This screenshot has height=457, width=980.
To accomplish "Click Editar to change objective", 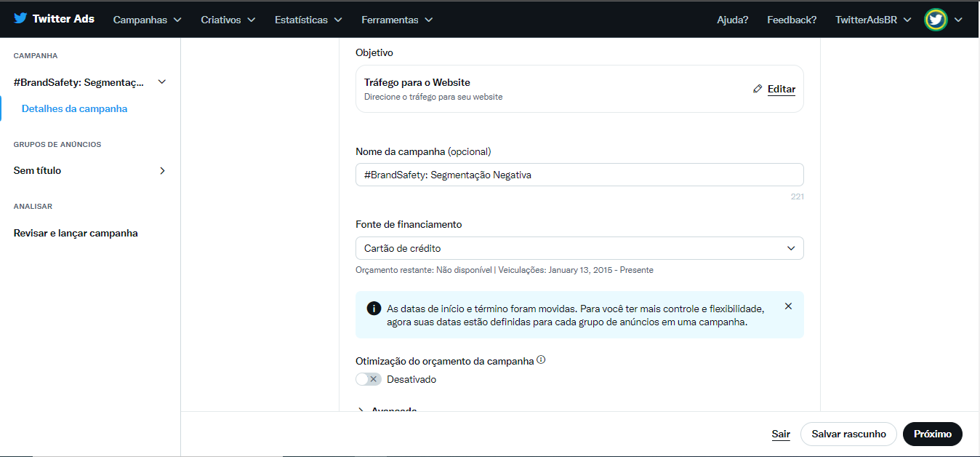I will click(x=782, y=89).
